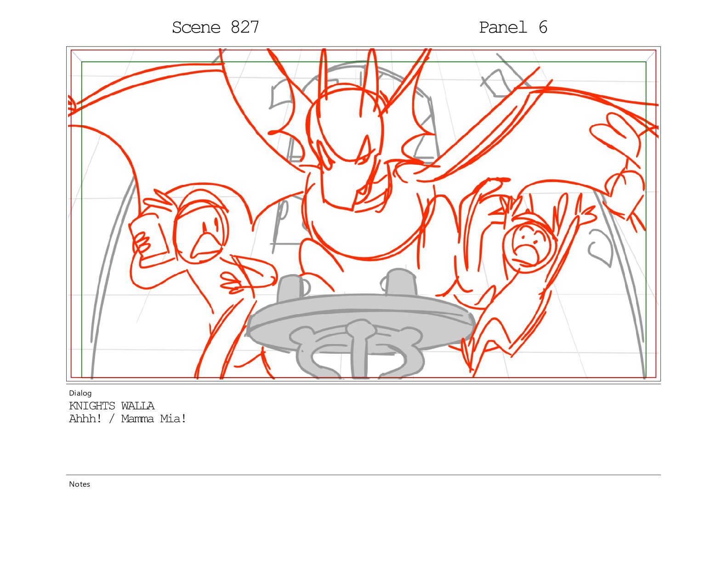Click the storyboard panel dragon drawing
Viewport: 728px width, 563px height.
(x=363, y=214)
